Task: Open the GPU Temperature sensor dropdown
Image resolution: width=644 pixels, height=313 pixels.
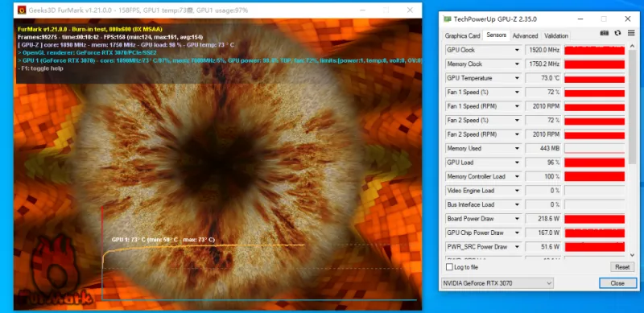Action: click(x=517, y=78)
